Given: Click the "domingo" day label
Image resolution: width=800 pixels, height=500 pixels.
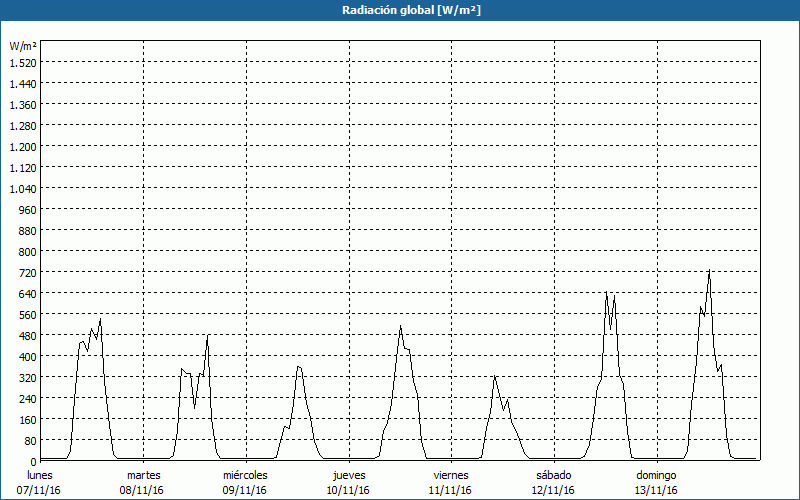Looking at the screenshot, I should [x=656, y=475].
